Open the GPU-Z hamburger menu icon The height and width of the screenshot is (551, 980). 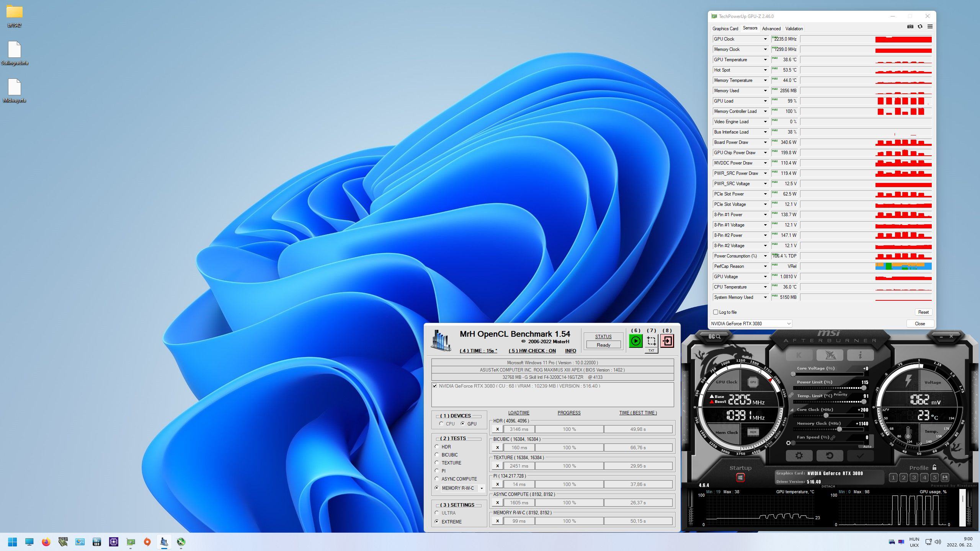click(x=930, y=26)
